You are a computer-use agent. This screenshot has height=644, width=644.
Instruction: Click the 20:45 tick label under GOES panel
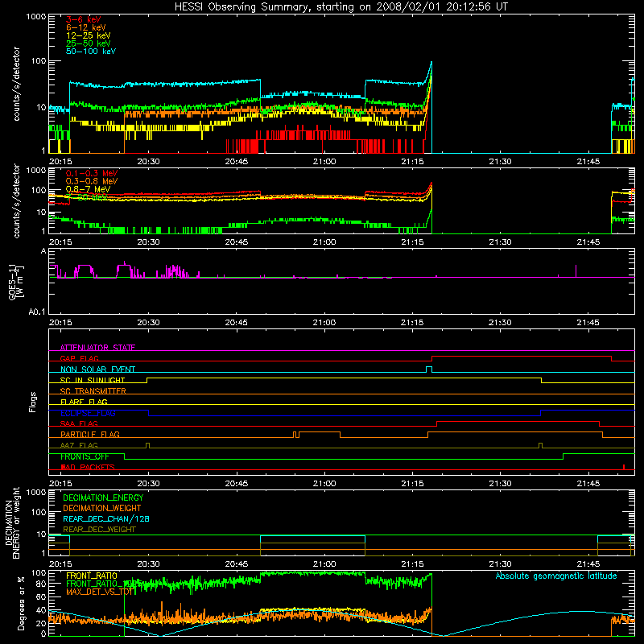click(236, 323)
